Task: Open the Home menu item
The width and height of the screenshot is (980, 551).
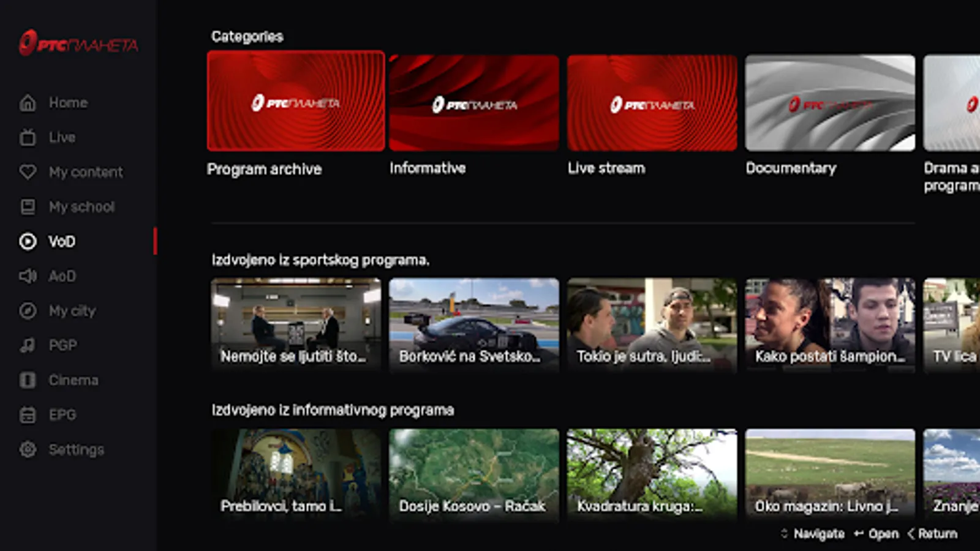Action: coord(68,103)
